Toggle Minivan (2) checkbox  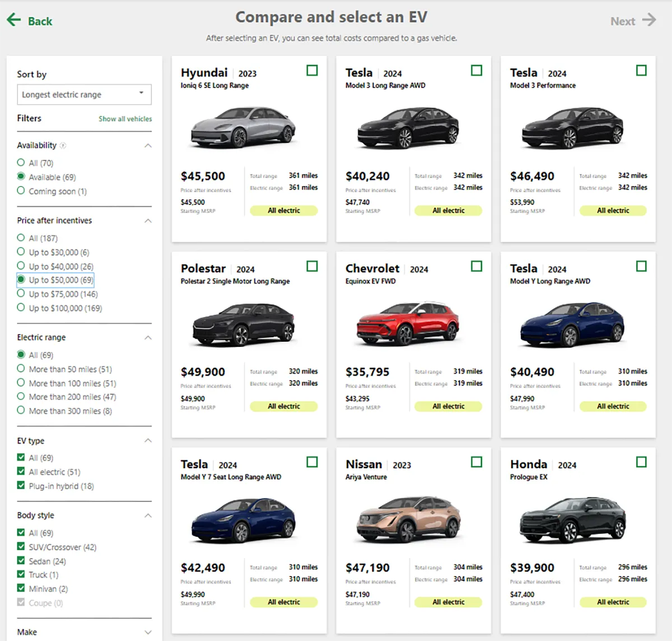pyautogui.click(x=21, y=588)
